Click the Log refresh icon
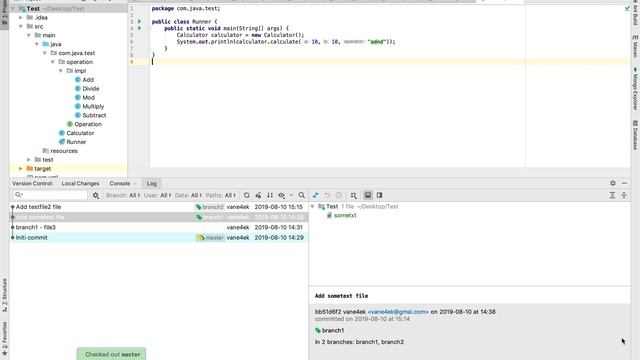Image resolution: width=640 pixels, height=360 pixels. tap(247, 196)
